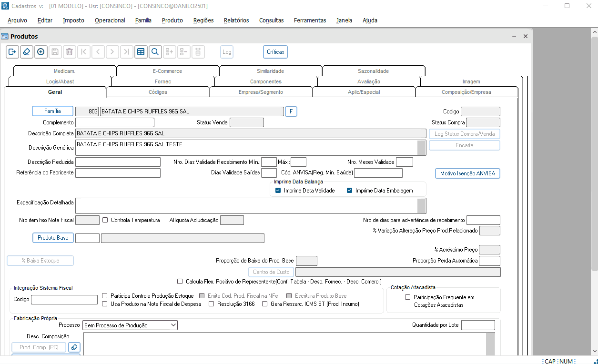
Task: Click the eraser clear icon in toolbar
Action: point(27,52)
